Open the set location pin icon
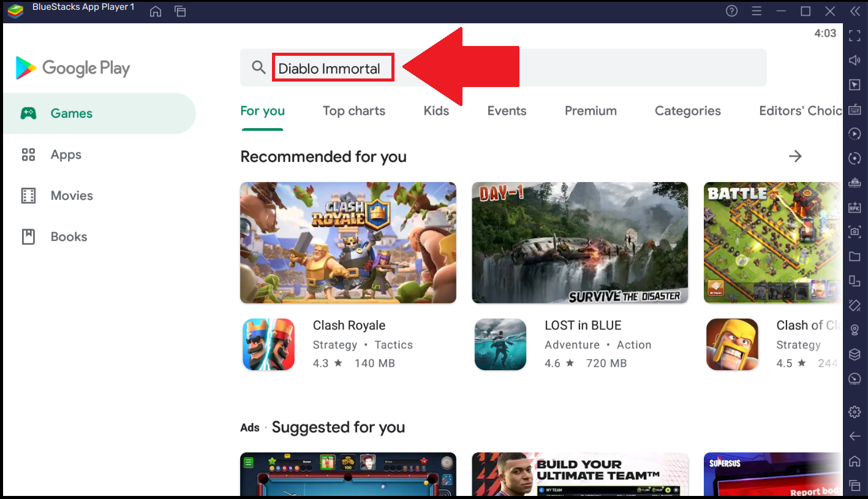This screenshot has width=868, height=499. click(x=855, y=330)
